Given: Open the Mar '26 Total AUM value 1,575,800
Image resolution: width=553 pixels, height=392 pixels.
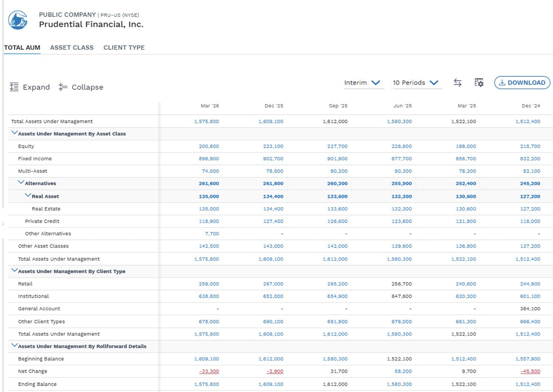Looking at the screenshot, I should tap(207, 121).
